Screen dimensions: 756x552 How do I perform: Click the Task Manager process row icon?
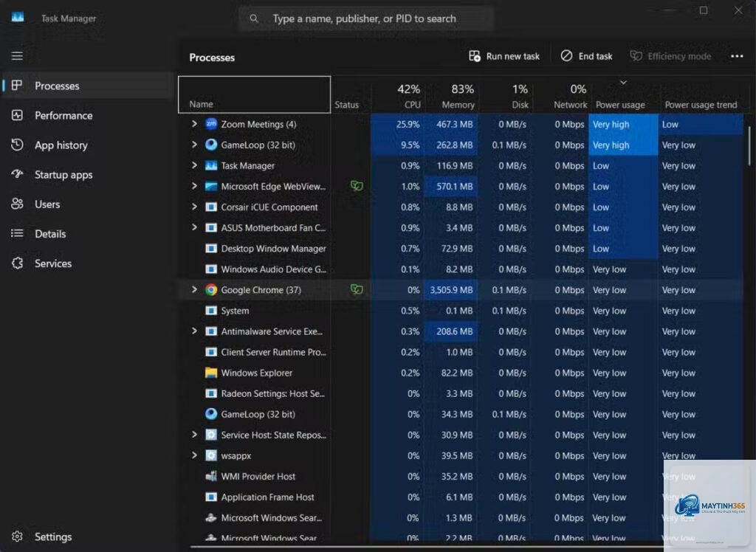point(210,165)
